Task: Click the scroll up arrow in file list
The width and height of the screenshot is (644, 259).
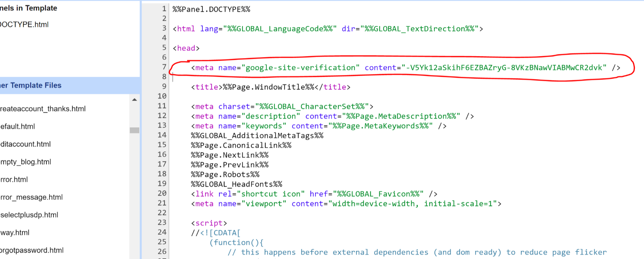Action: [134, 100]
